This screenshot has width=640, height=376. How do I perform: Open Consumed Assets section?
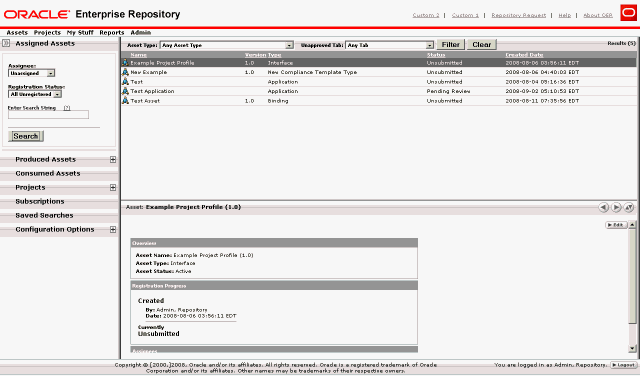(48, 174)
